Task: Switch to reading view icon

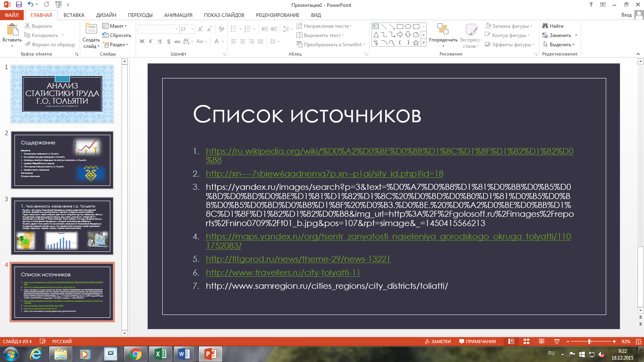Action: [x=542, y=341]
